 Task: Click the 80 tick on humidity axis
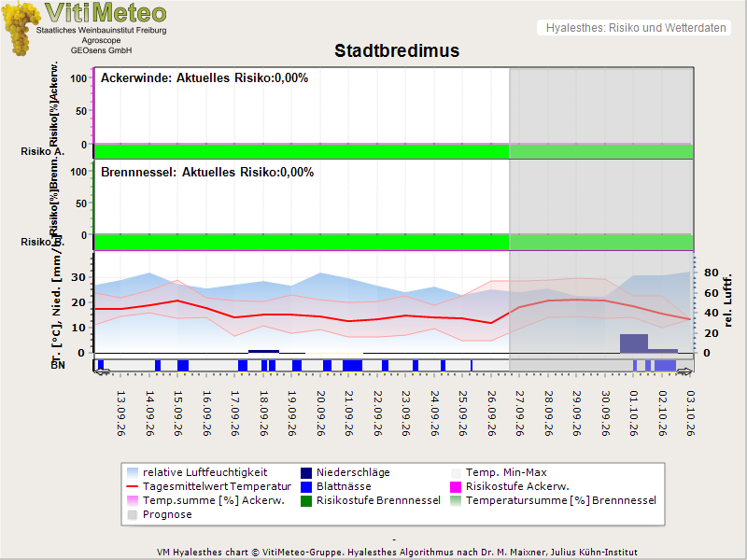(711, 273)
